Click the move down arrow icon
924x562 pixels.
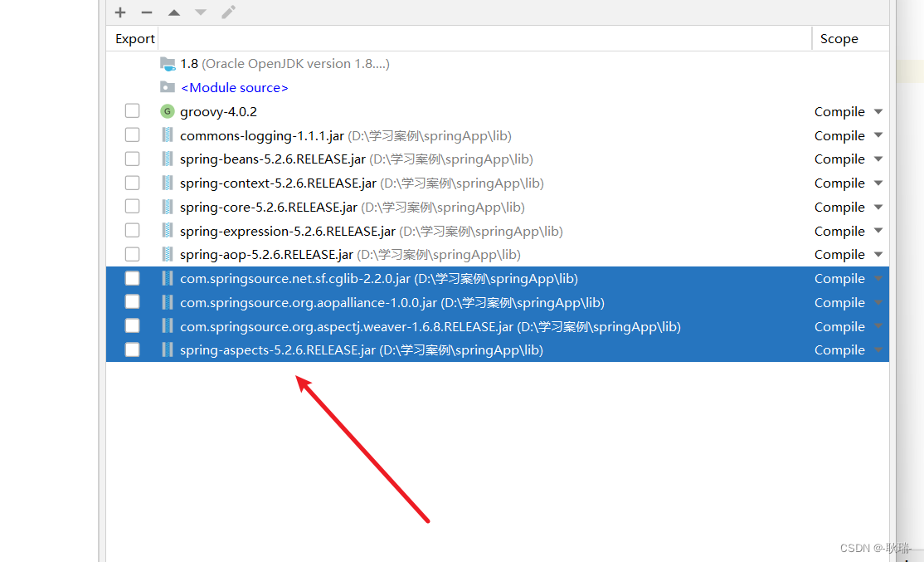pos(200,12)
